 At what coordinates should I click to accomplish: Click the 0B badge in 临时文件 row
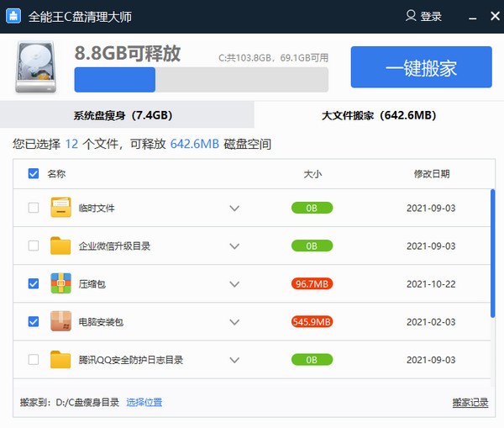click(312, 208)
